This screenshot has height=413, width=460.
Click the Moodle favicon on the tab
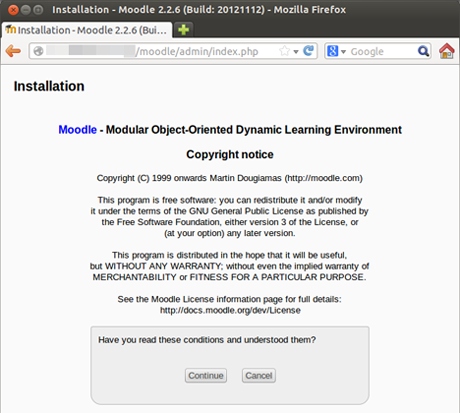pos(10,29)
